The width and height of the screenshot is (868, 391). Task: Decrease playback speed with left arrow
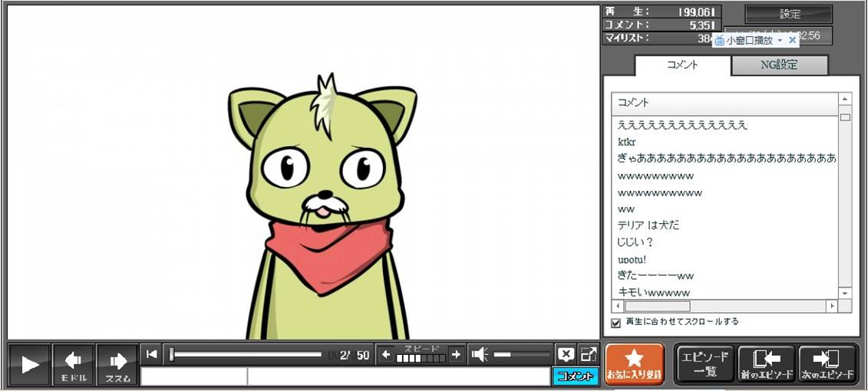click(x=386, y=354)
